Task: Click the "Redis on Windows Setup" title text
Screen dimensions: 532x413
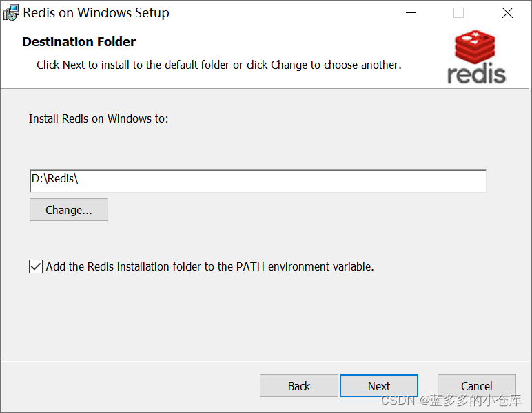Action: (x=96, y=13)
